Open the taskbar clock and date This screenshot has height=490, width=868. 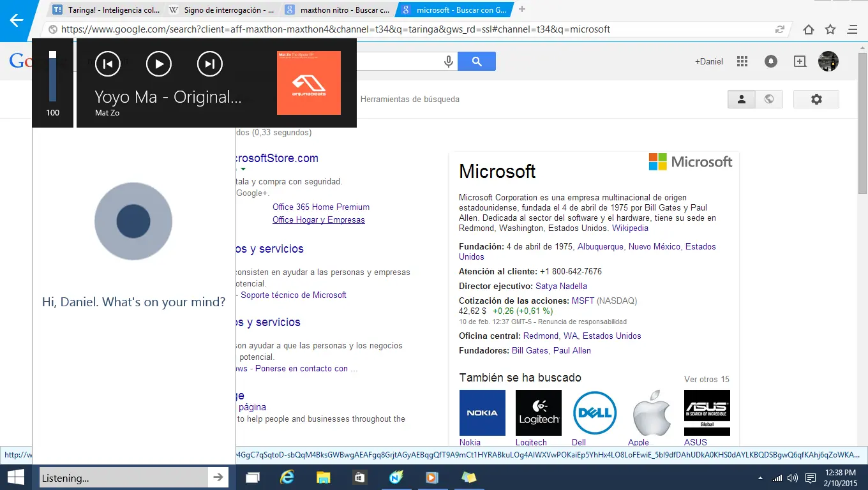pos(841,478)
